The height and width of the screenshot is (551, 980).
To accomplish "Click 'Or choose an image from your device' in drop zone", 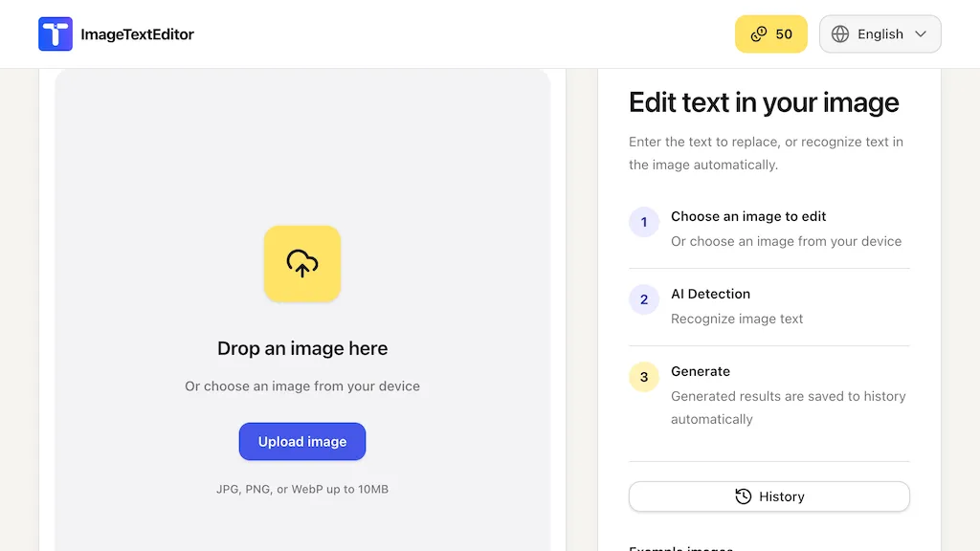I will point(302,386).
